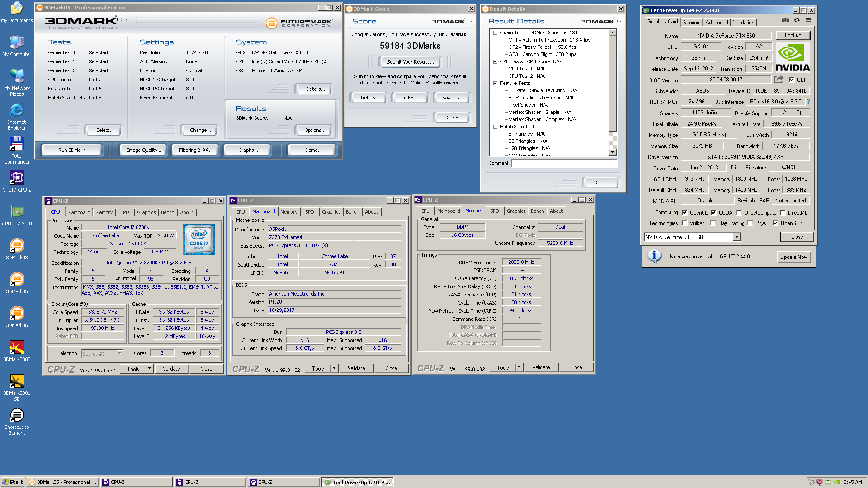
Task: Click Run 3DMark button
Action: (x=71, y=150)
